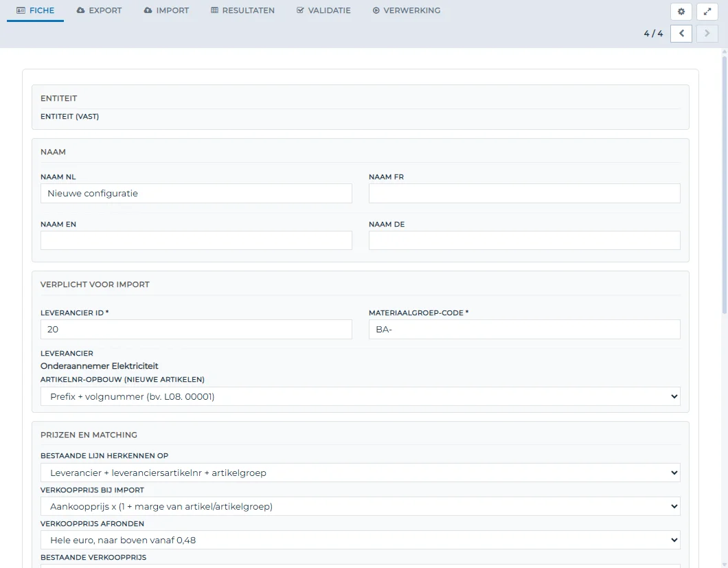Screen dimensions: 728x568
Task: Click the Naam NL input field
Action: (196, 193)
